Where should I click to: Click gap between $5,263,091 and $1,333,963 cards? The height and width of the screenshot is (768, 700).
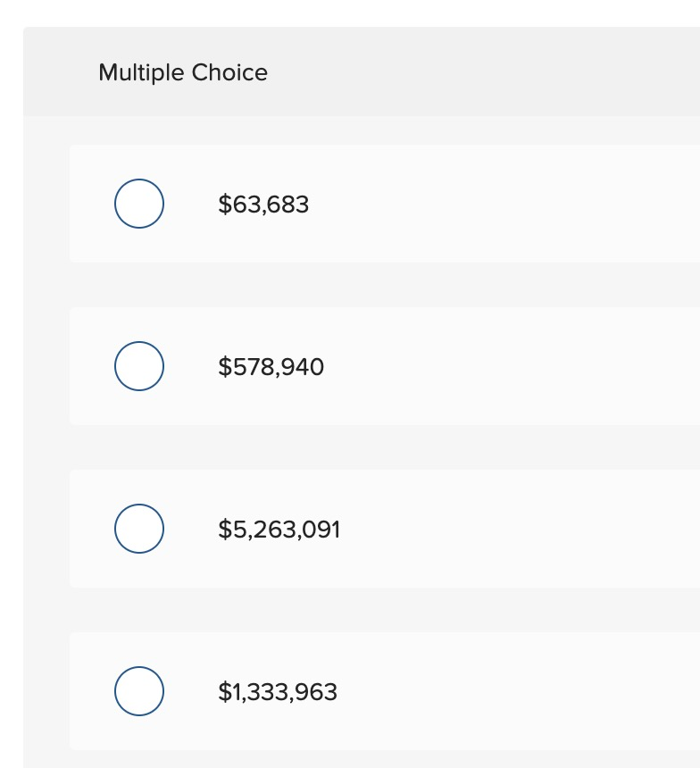[357, 610]
